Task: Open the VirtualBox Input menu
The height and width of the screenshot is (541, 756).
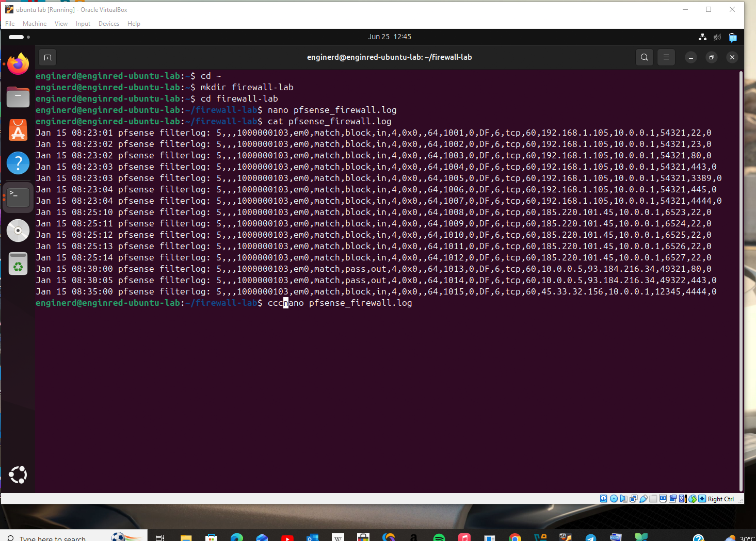Action: coord(83,24)
